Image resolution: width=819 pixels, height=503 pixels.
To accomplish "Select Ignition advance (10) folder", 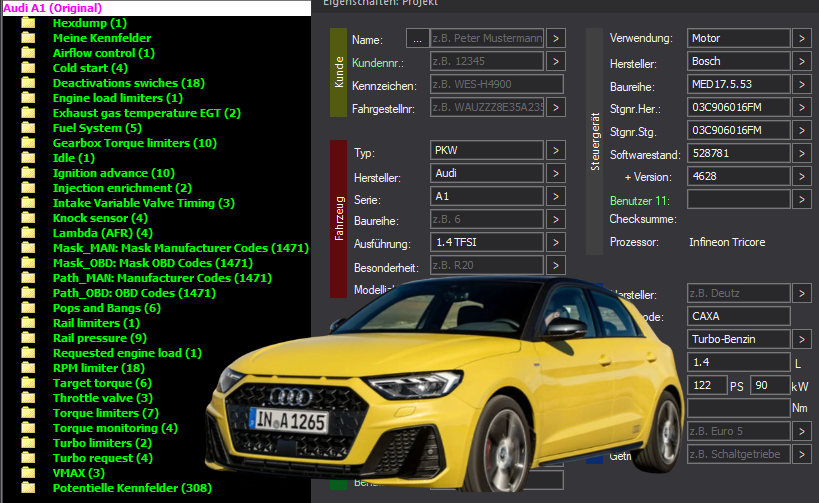I will point(114,173).
